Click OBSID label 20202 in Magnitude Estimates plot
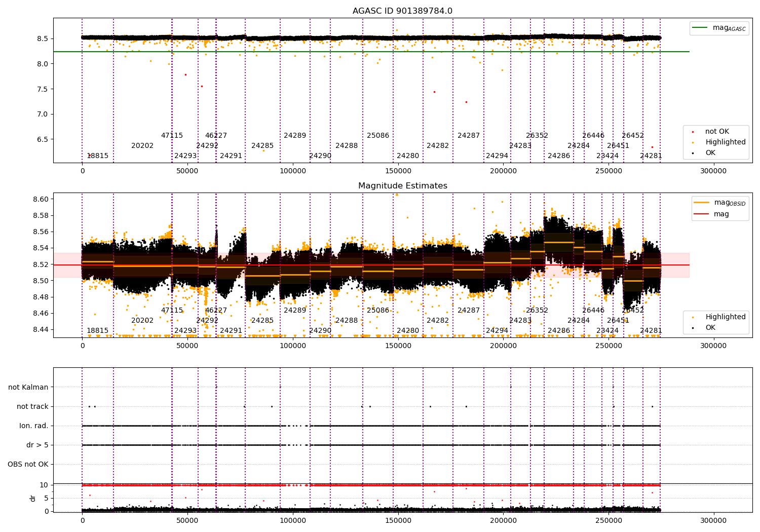The image size is (760, 532). 142,320
